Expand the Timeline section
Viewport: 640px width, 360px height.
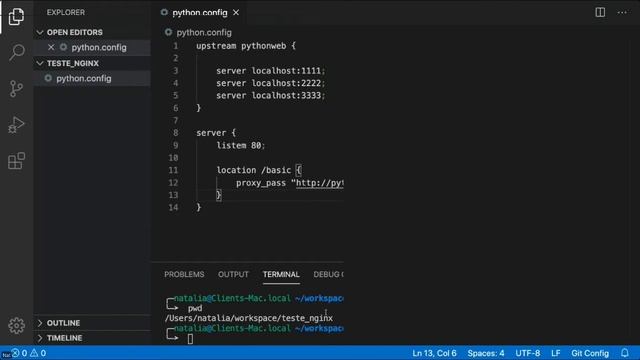(x=40, y=338)
